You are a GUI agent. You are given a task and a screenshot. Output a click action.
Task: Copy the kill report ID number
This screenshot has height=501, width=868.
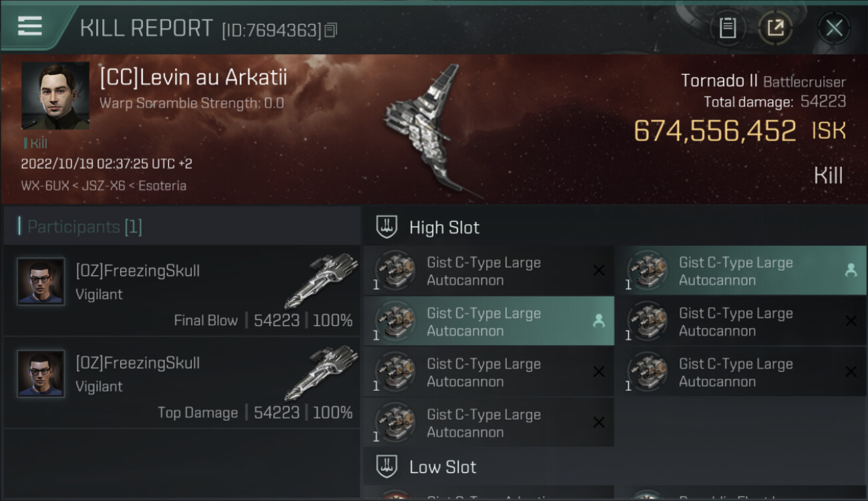coord(331,29)
